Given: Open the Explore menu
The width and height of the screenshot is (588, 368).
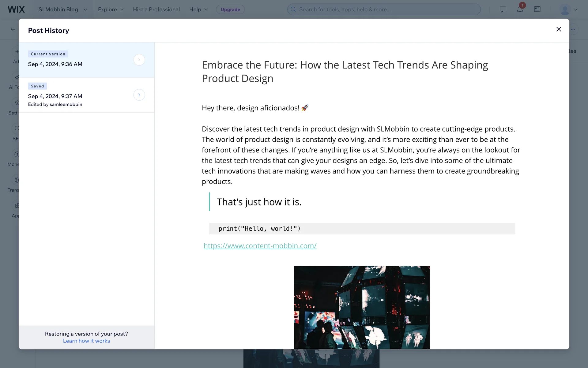Looking at the screenshot, I should click(111, 9).
